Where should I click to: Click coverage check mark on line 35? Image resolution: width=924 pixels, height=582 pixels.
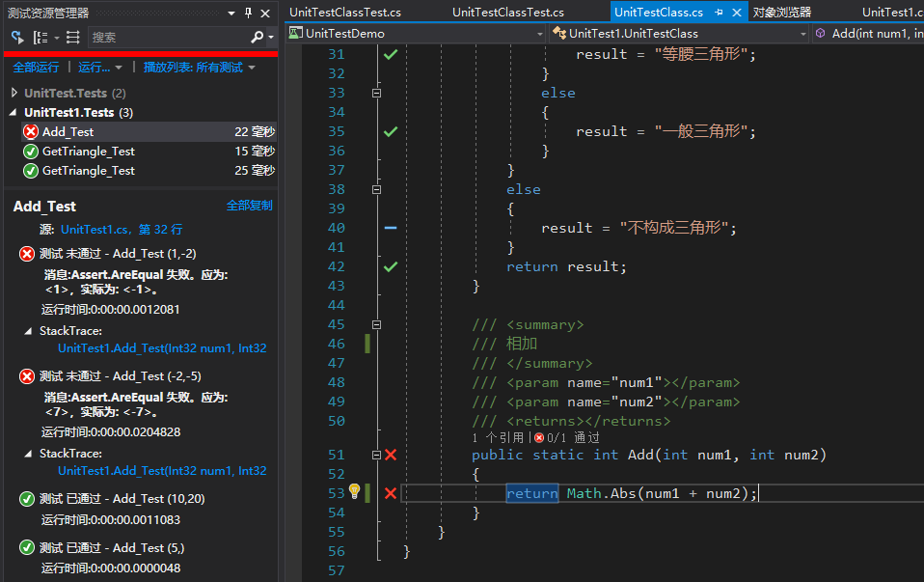pyautogui.click(x=391, y=131)
